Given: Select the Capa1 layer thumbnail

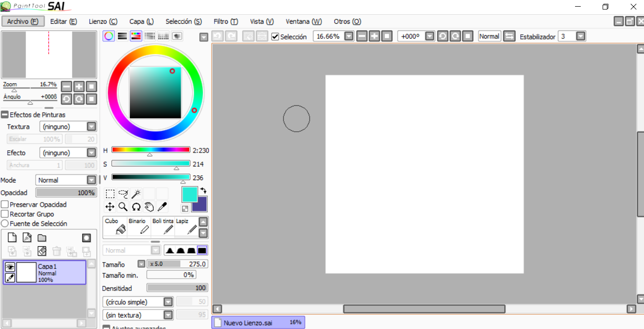Looking at the screenshot, I should coord(27,273).
